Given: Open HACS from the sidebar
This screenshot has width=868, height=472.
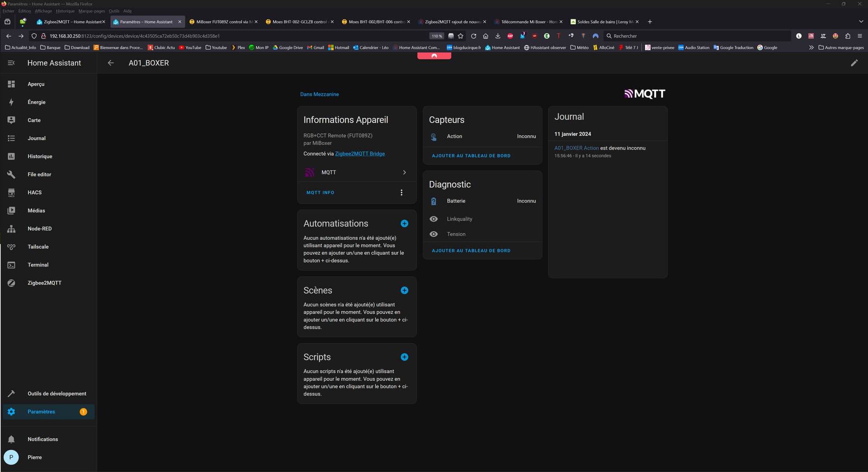Looking at the screenshot, I should pyautogui.click(x=34, y=193).
